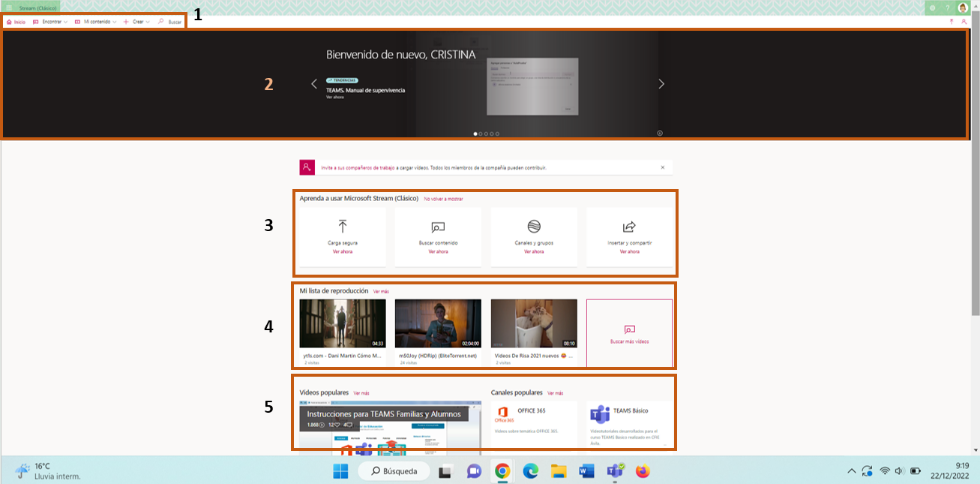Show previous carousel slide
Screen dimensions: 980x484
pyautogui.click(x=314, y=84)
